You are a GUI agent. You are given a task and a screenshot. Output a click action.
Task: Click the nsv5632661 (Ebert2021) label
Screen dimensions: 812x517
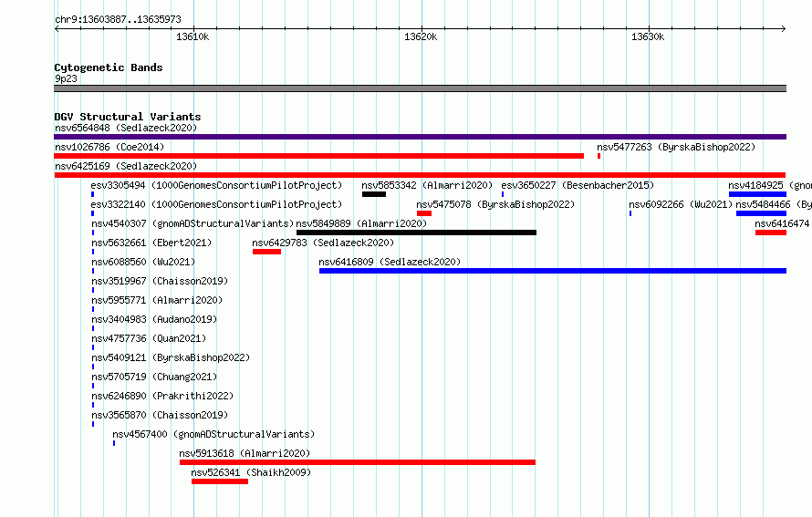pos(151,243)
